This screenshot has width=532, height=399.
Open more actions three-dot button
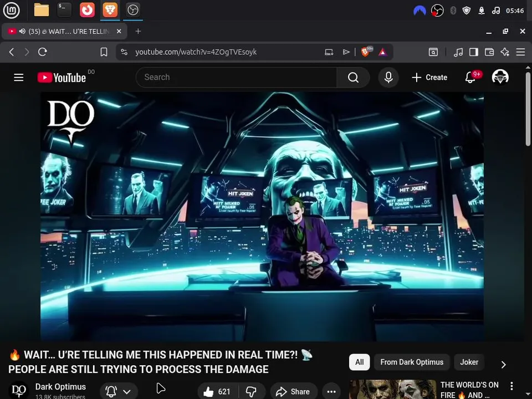331,392
